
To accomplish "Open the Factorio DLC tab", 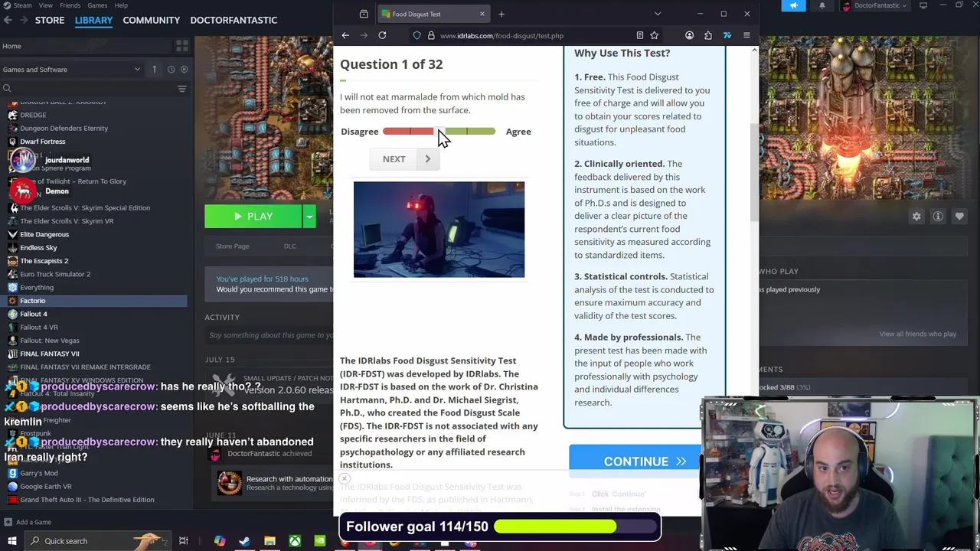I will tap(290, 246).
